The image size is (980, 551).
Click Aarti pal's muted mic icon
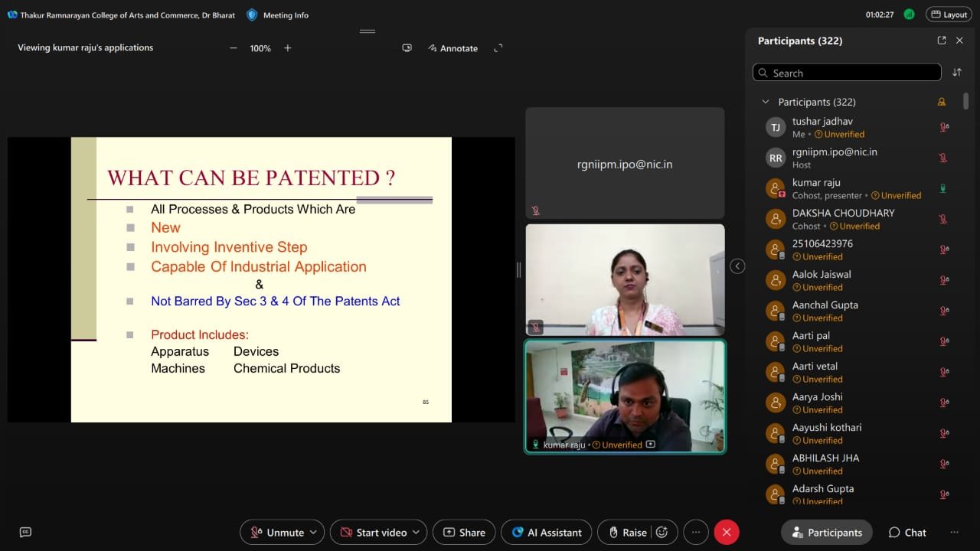(944, 342)
